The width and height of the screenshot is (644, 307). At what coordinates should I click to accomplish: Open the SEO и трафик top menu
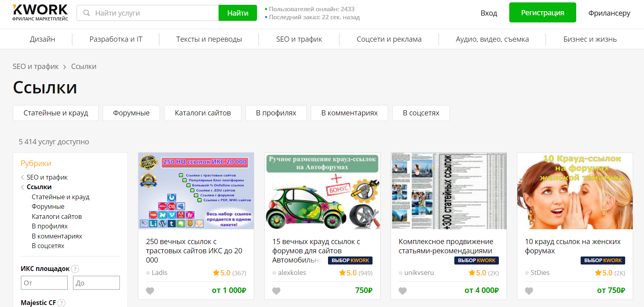pyautogui.click(x=299, y=39)
